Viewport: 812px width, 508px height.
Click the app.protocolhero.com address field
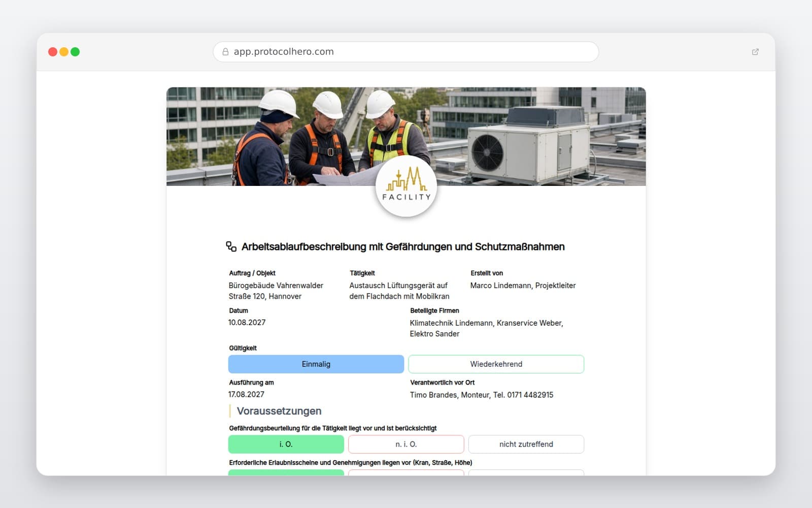coord(406,52)
